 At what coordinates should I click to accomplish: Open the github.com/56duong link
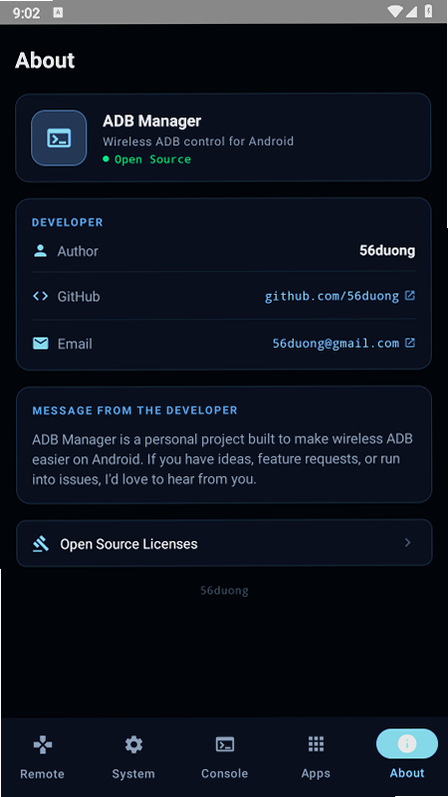click(332, 296)
